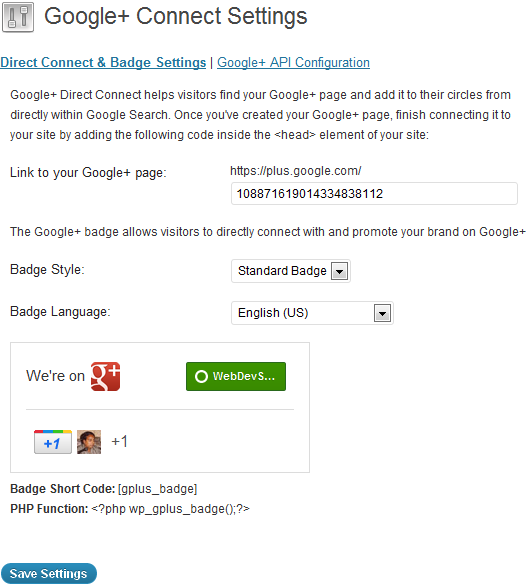The image size is (527, 586).
Task: Click the Save Settings button
Action: click(49, 573)
